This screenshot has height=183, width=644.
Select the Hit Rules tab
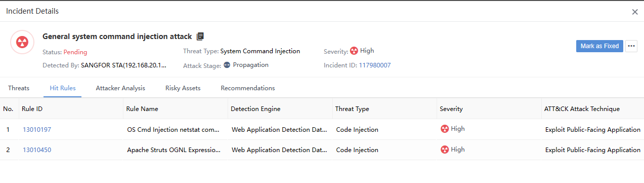tap(63, 88)
